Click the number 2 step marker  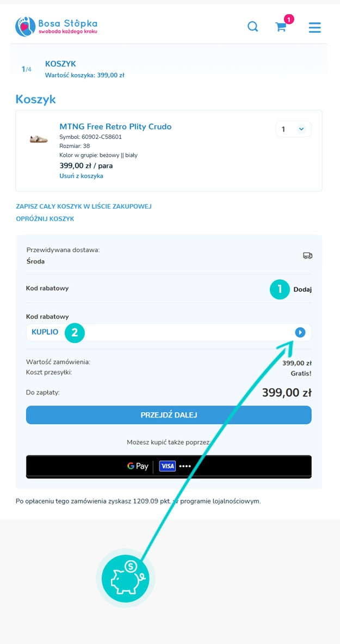click(75, 332)
